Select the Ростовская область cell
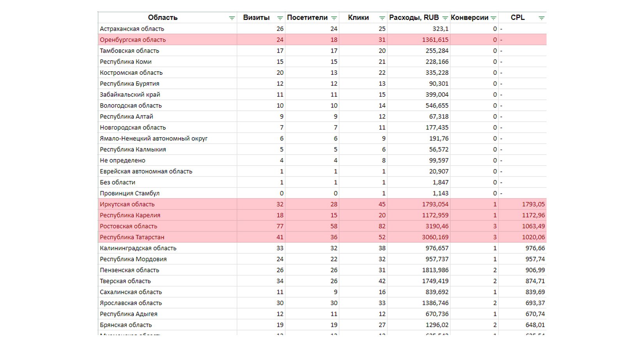Screen dimensions: 644x346 pos(128,226)
